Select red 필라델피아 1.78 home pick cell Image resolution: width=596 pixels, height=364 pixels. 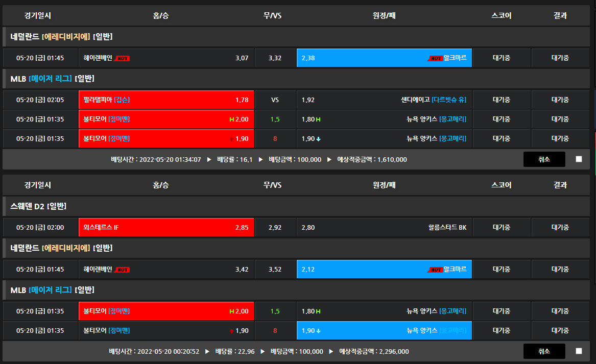coord(166,100)
